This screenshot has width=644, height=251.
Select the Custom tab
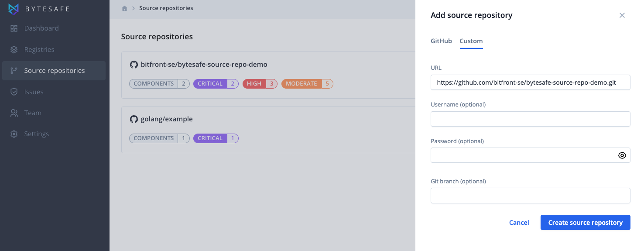471,41
